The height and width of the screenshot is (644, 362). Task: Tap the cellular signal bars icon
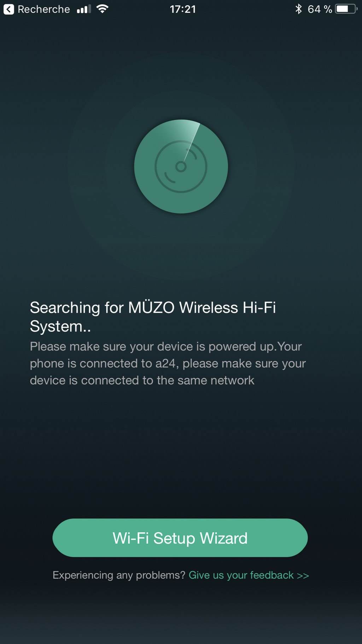point(84,9)
